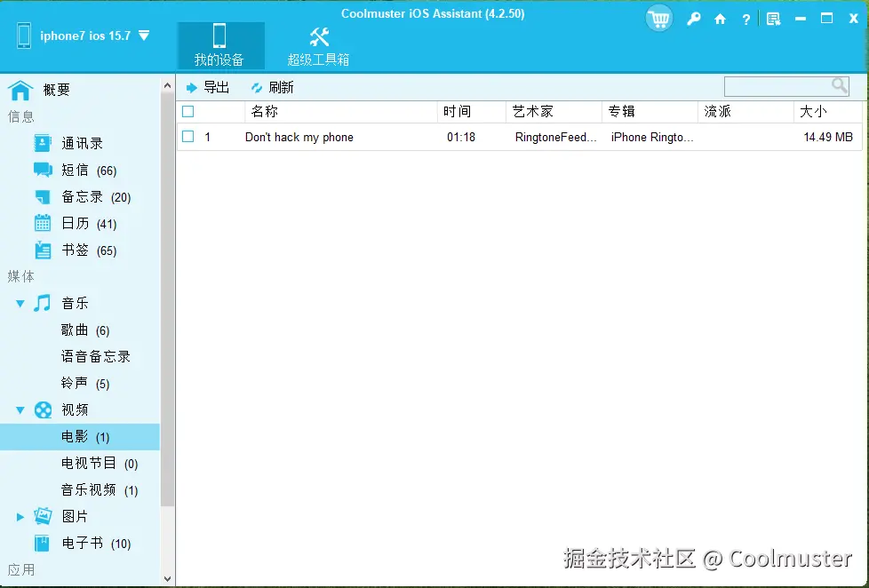
Task: Click the messages speech bubble icon
Action: click(43, 170)
